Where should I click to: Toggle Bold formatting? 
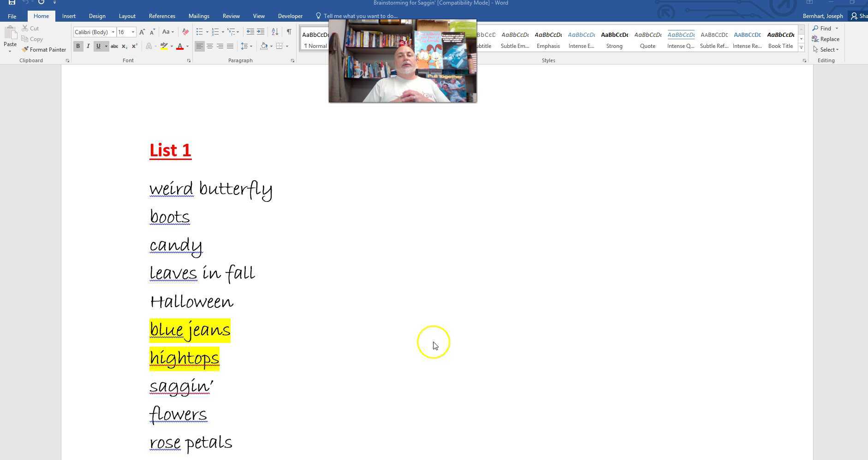click(78, 46)
